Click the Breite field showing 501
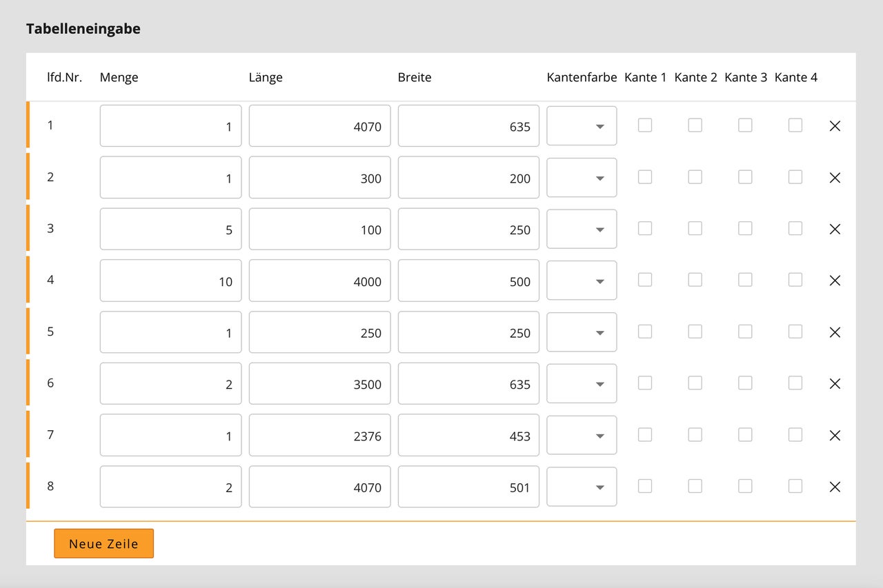This screenshot has height=588, width=883. (468, 487)
